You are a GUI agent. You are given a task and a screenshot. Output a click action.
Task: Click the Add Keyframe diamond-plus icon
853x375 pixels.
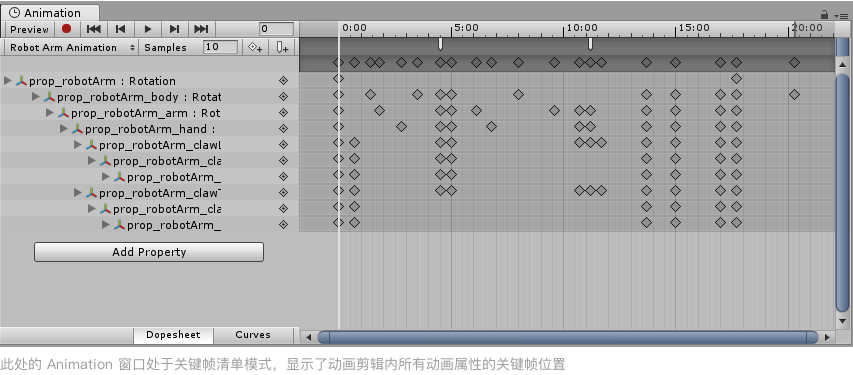255,47
